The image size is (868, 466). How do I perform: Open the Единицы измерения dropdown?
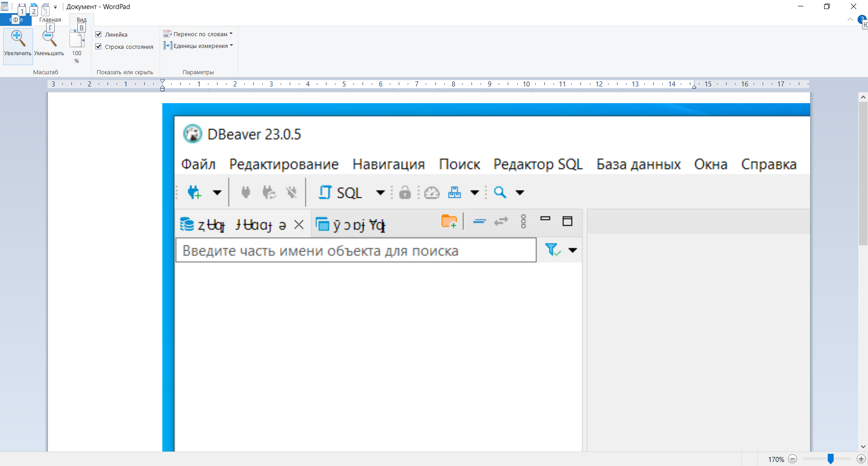231,45
